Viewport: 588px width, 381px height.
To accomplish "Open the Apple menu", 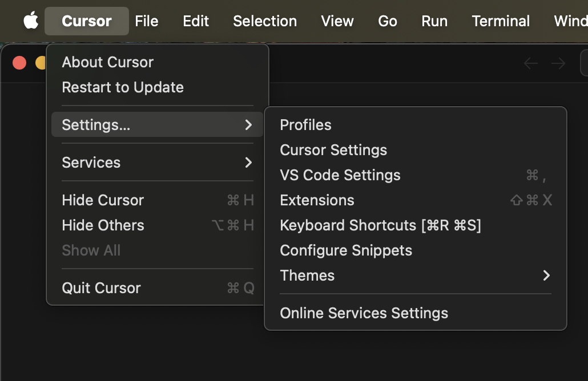I will pyautogui.click(x=31, y=21).
